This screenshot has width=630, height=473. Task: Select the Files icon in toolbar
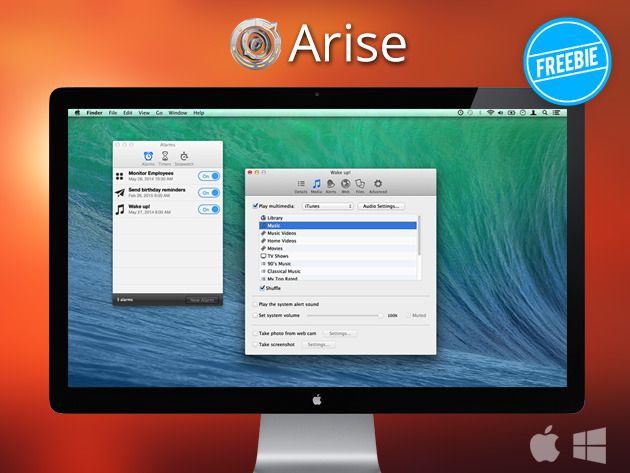click(x=360, y=185)
